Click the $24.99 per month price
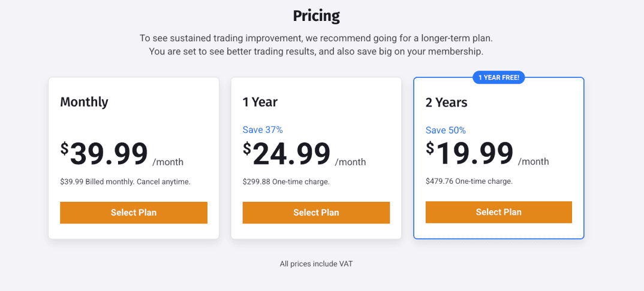This screenshot has height=291, width=644. [287, 154]
